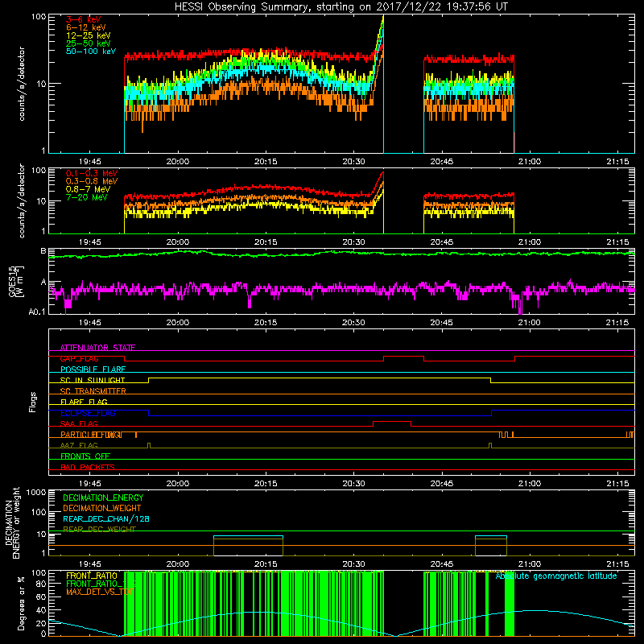This screenshot has height=644, width=644.
Task: Click the REAR_DEC_WEIGHT legend label
Action: tap(99, 529)
